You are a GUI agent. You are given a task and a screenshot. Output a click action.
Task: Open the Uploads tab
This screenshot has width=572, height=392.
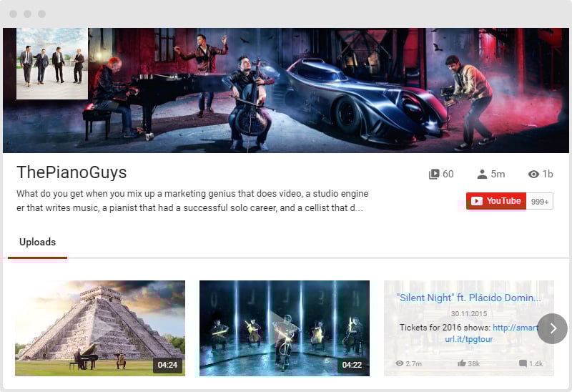tap(38, 242)
